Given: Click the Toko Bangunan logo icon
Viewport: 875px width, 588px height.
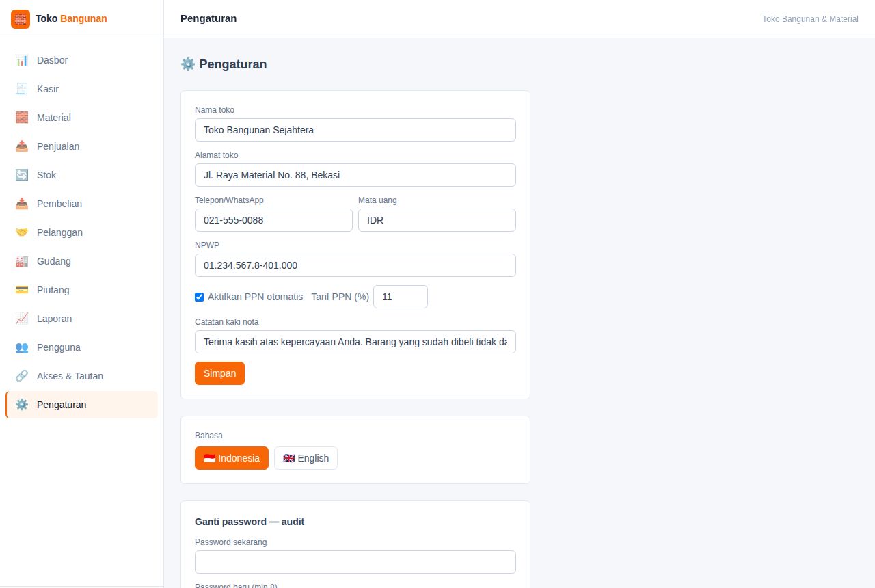Looking at the screenshot, I should (x=21, y=18).
